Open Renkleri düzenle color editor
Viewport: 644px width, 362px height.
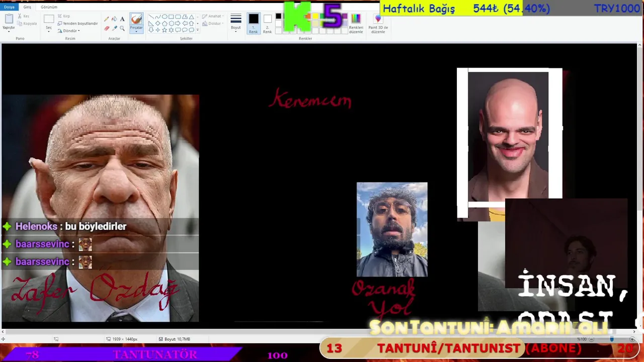[356, 24]
